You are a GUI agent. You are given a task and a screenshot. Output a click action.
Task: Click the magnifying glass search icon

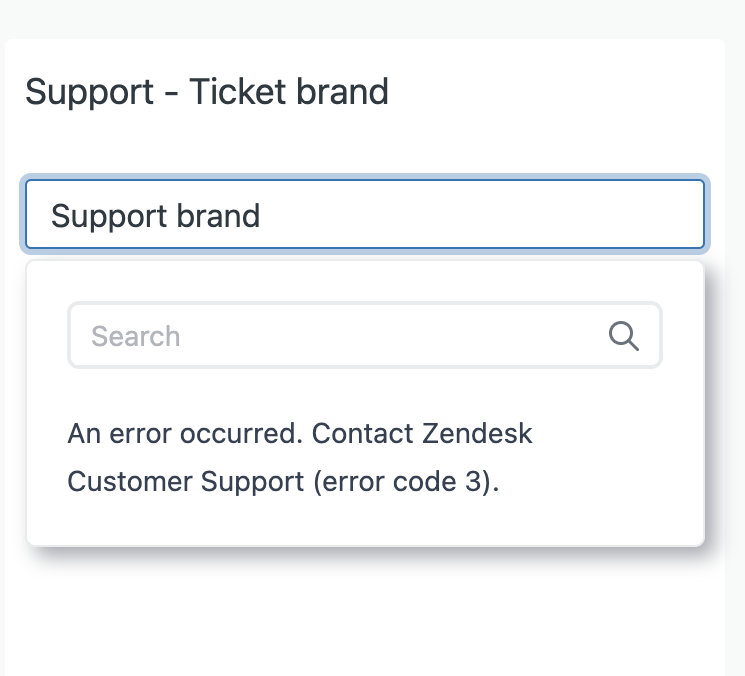624,336
